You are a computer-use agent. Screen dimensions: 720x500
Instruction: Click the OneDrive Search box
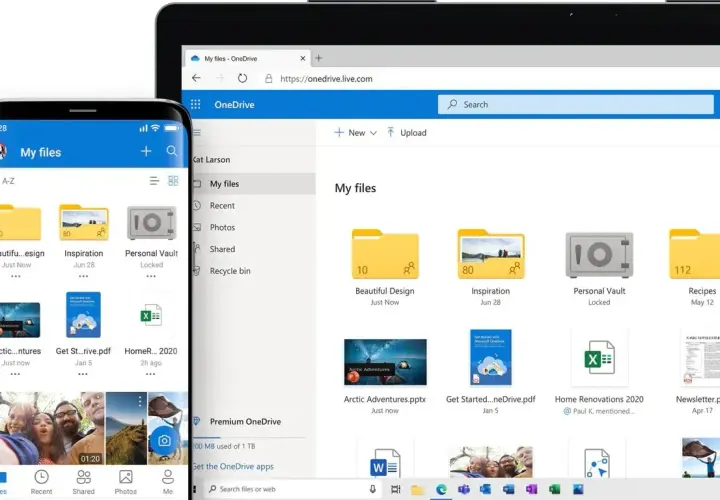tap(576, 104)
